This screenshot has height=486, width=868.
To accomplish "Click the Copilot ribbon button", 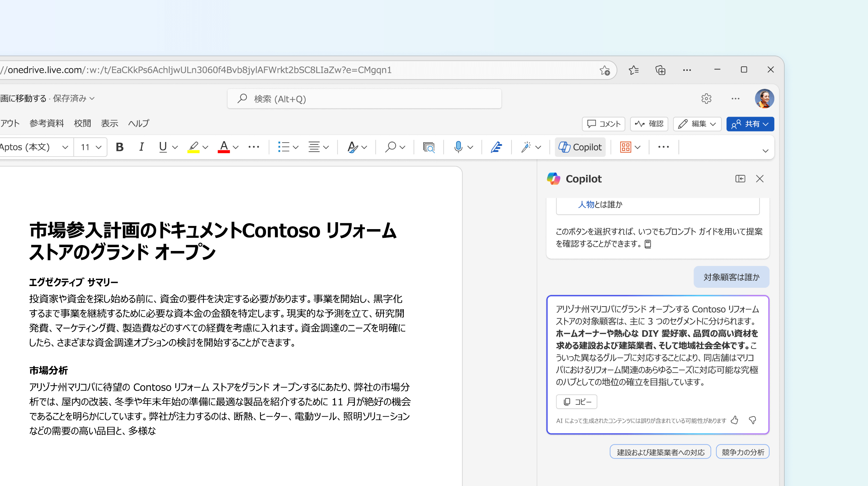I will (580, 147).
